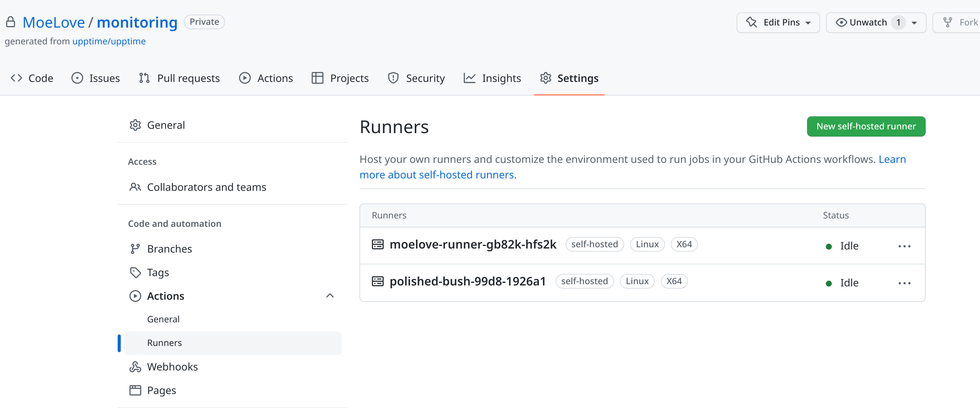Open the Insights tab

tap(492, 78)
